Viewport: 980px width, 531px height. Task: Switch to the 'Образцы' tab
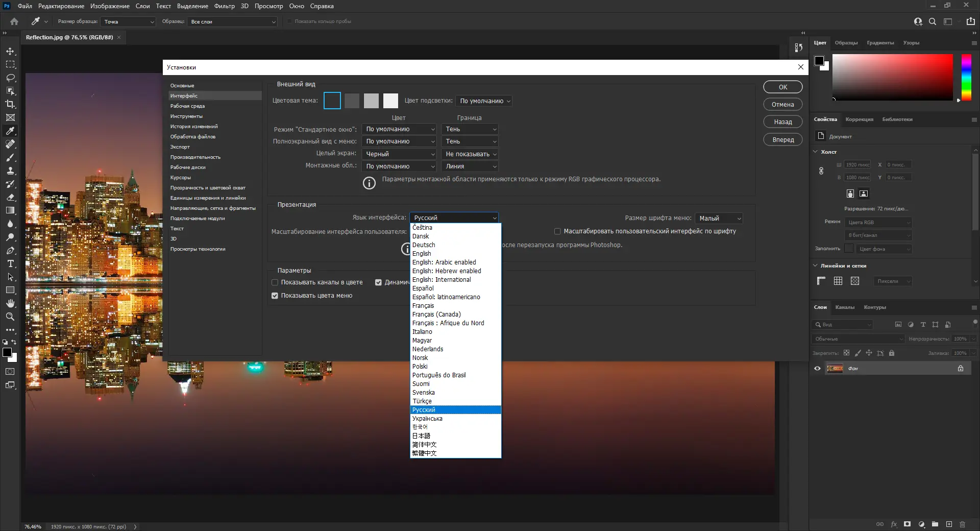846,43
